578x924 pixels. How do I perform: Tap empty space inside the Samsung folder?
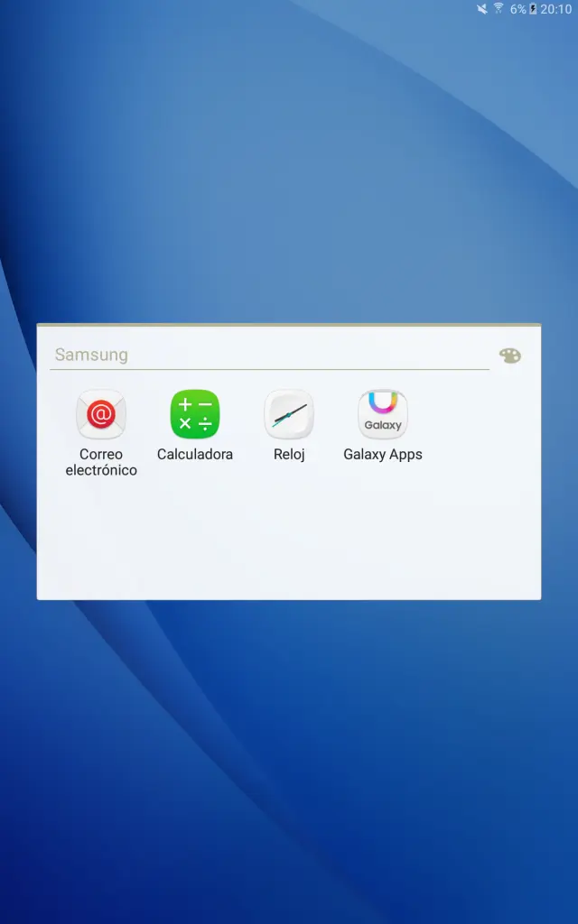(289, 541)
